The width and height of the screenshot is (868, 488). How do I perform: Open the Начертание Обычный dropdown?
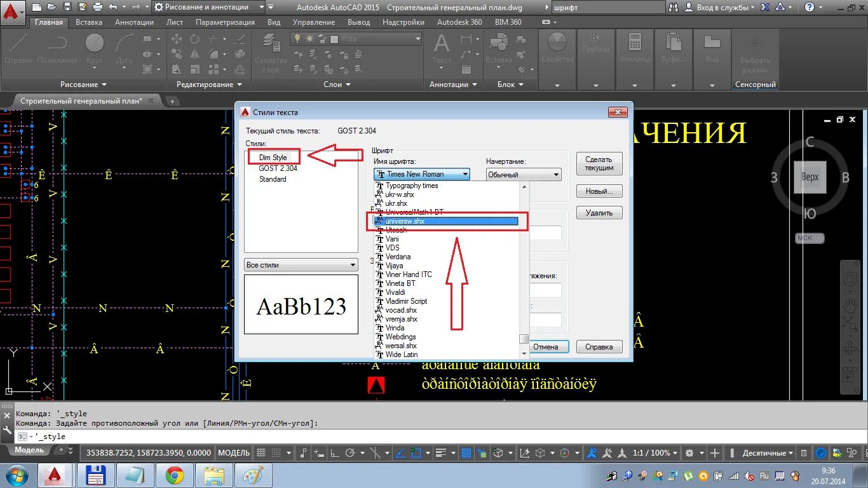tap(524, 174)
